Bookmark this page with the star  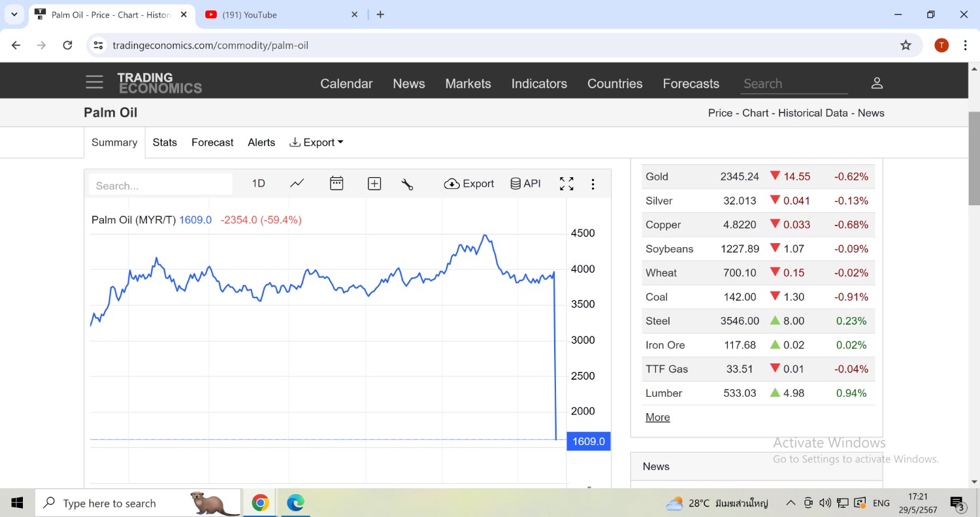pyautogui.click(x=906, y=45)
